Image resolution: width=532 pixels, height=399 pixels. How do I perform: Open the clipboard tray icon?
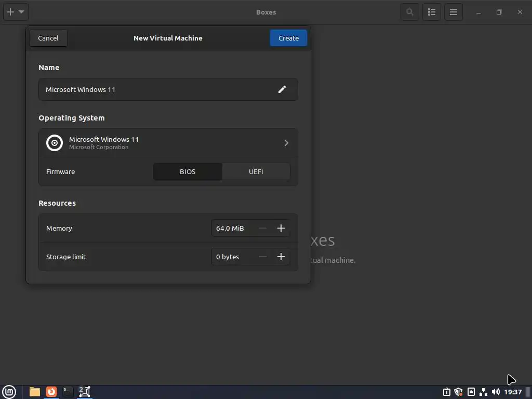[446, 392]
